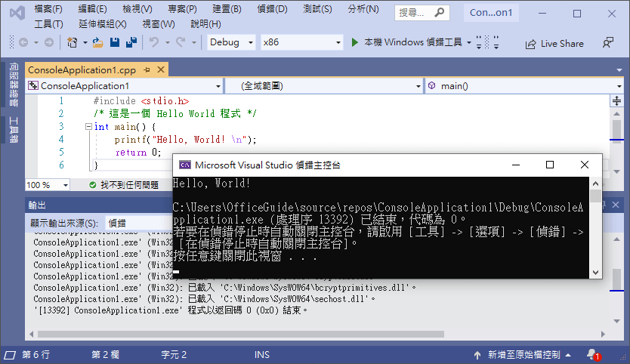This screenshot has width=630, height=364.
Task: Click the split editor icon above the scrollbar
Action: pyautogui.click(x=616, y=101)
